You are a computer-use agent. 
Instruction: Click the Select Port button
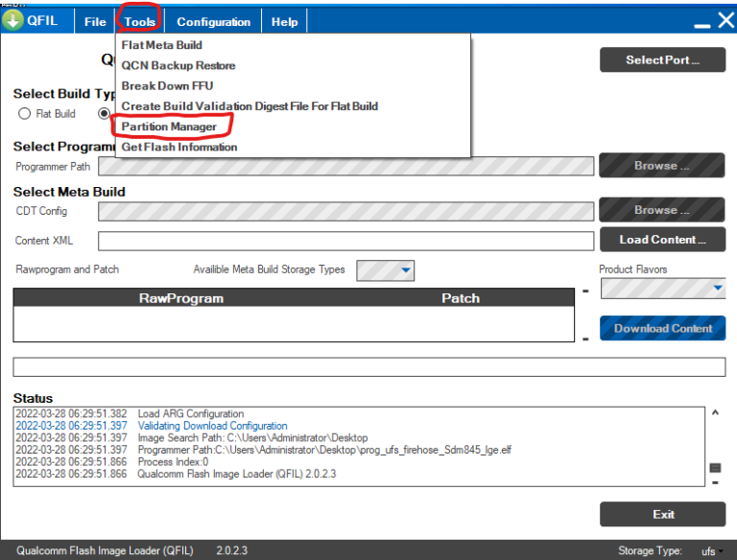click(662, 59)
